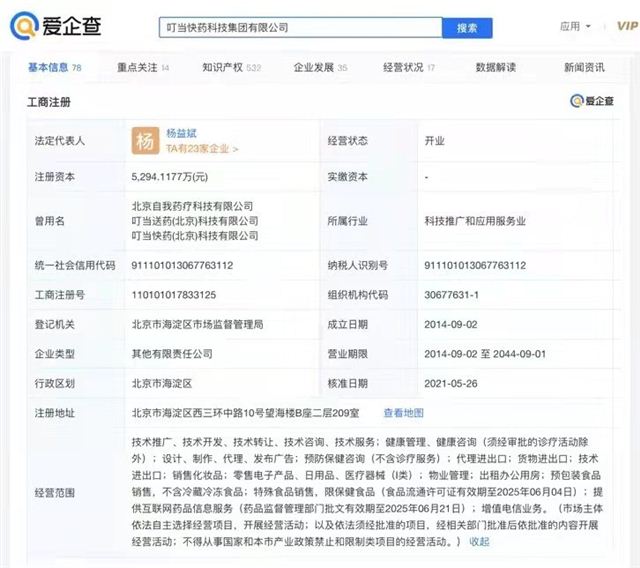640x568 pixels.
Task: Select industry 科技推广和应用服务业
Action: tap(475, 221)
